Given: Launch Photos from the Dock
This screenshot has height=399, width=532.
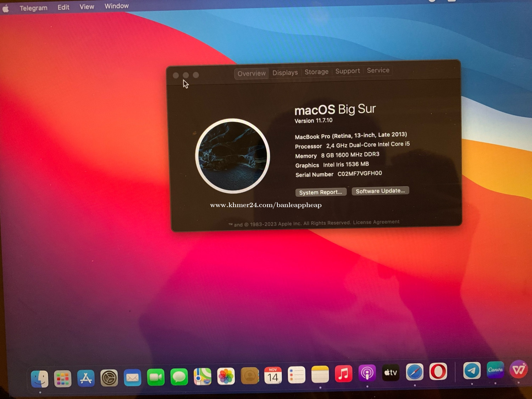Looking at the screenshot, I should click(226, 376).
